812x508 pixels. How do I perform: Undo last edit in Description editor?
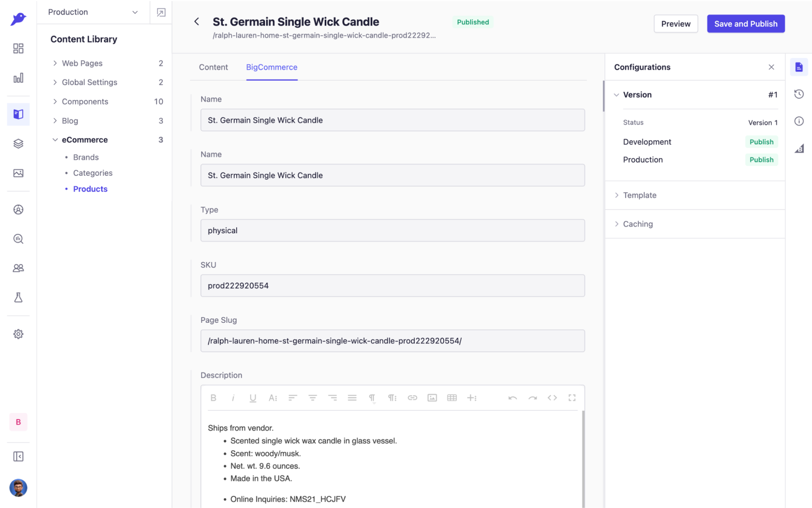(513, 398)
